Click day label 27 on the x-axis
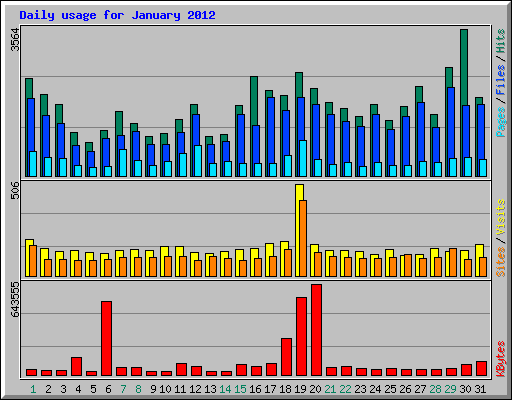This screenshot has height=400, width=512. tap(420, 389)
